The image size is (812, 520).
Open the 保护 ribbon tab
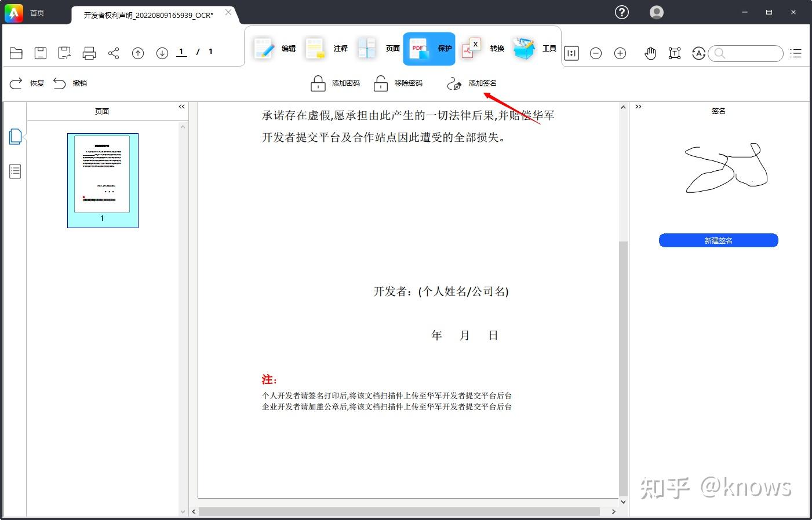click(x=429, y=49)
